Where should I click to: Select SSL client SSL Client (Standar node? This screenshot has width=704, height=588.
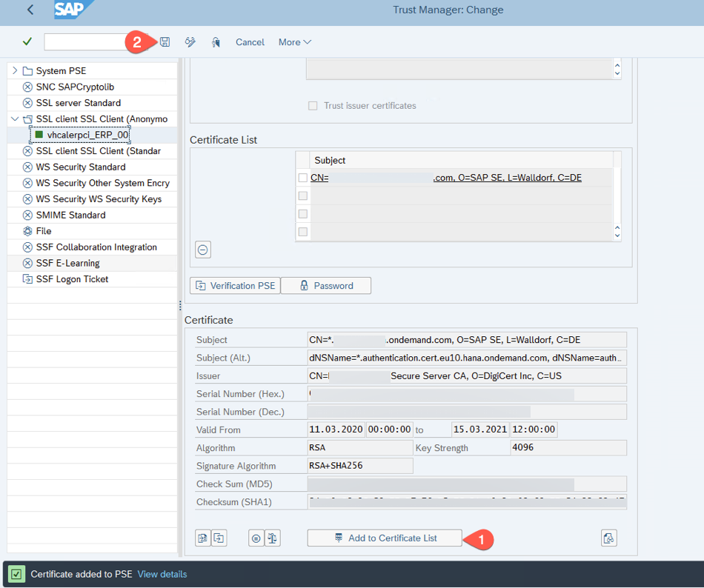(x=99, y=151)
